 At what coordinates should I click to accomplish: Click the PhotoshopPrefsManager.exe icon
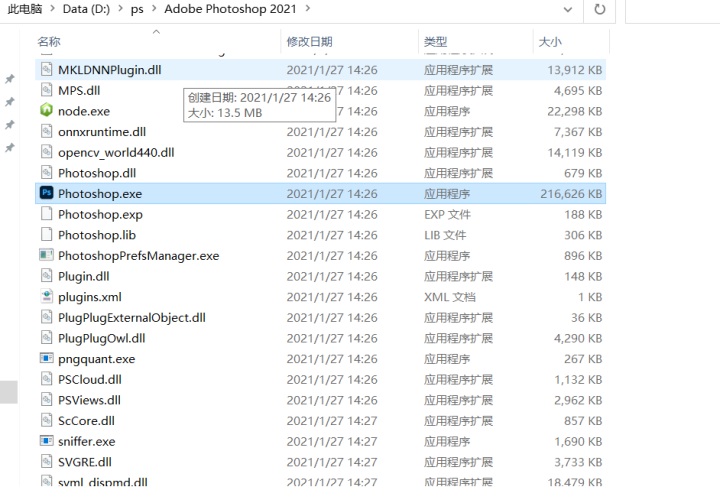(x=46, y=255)
